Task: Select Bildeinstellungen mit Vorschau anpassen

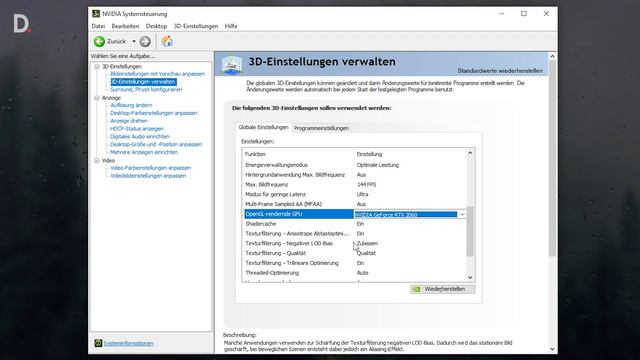Action: (158, 74)
